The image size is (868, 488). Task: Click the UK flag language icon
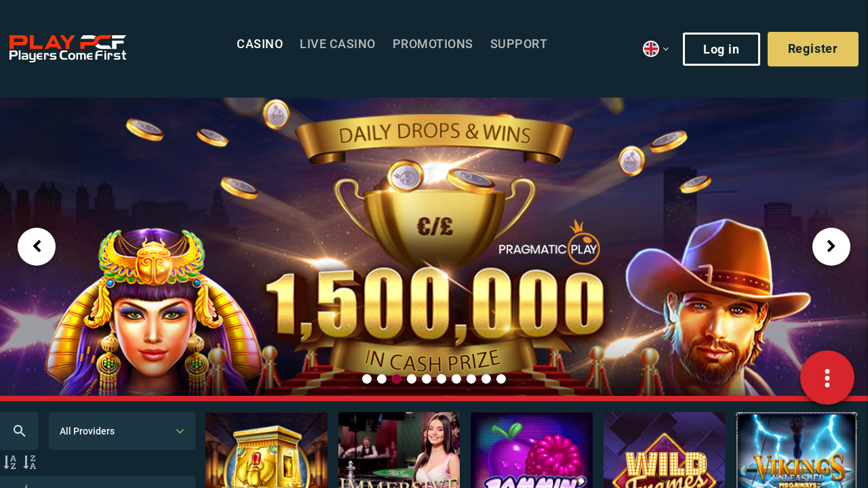tap(651, 49)
